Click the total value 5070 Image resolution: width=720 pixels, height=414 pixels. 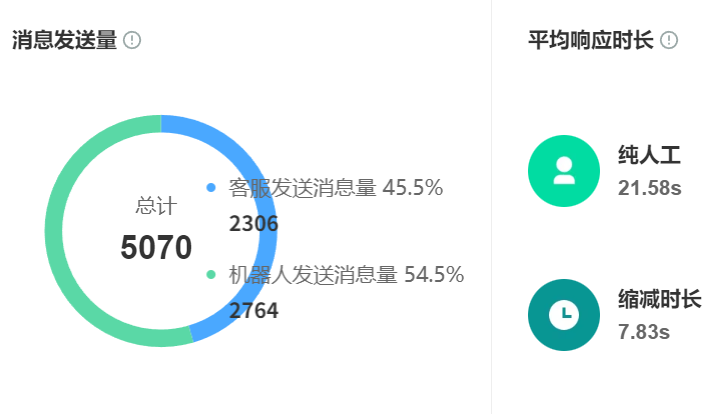click(156, 247)
